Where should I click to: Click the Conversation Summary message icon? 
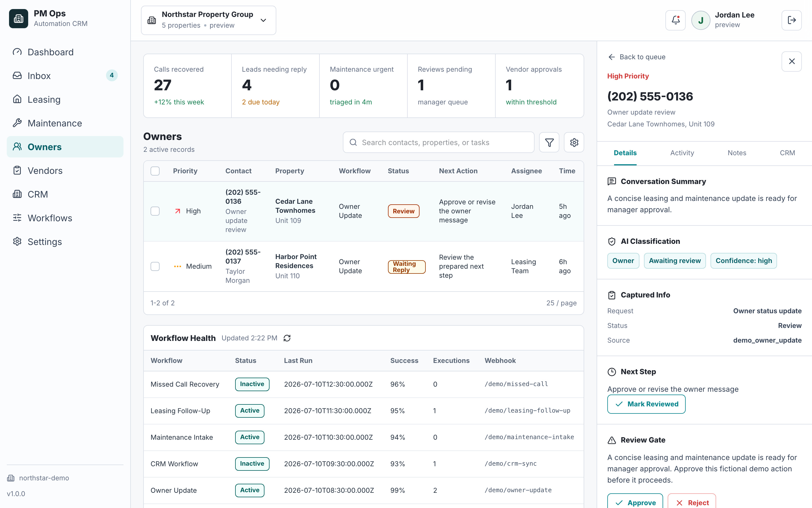click(x=612, y=181)
